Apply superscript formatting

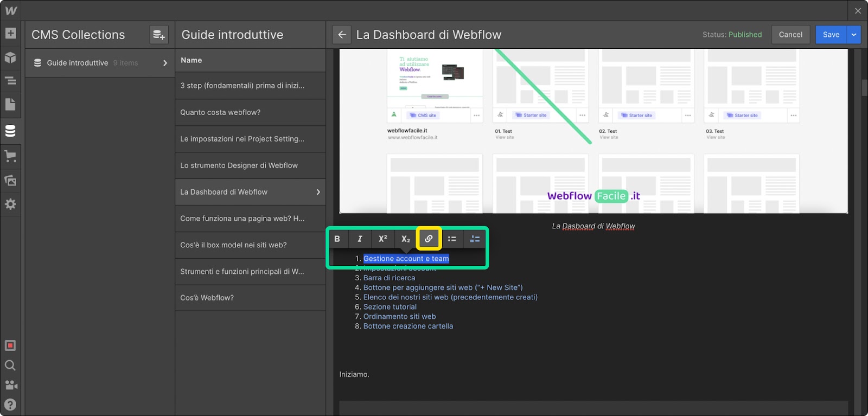tap(383, 239)
